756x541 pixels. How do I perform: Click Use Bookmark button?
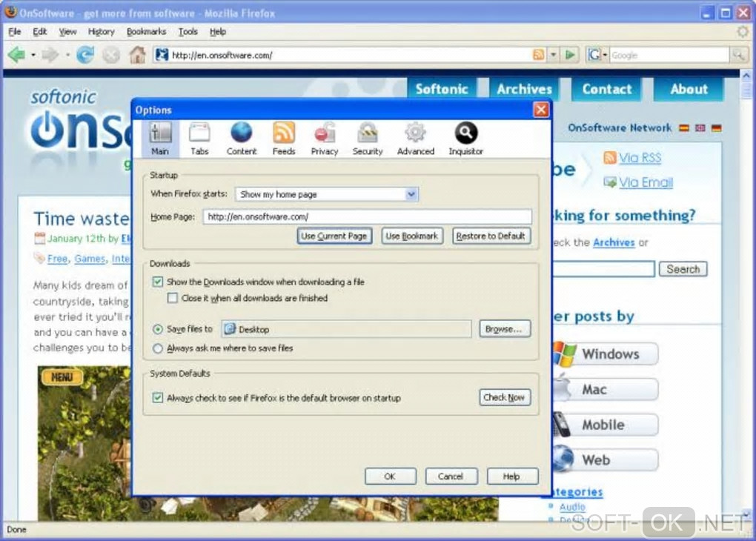coord(412,236)
